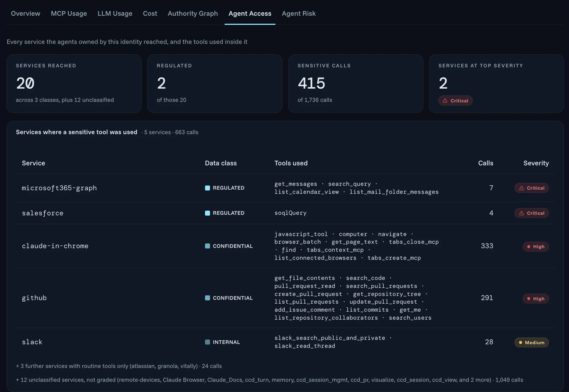Click the Tools used column header

coord(291,163)
